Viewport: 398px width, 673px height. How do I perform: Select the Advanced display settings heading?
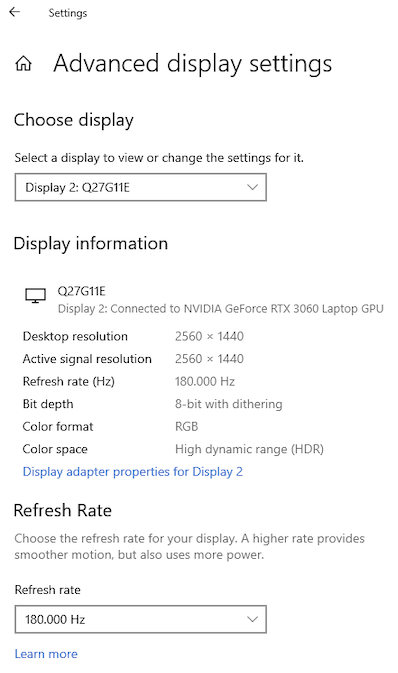click(192, 64)
